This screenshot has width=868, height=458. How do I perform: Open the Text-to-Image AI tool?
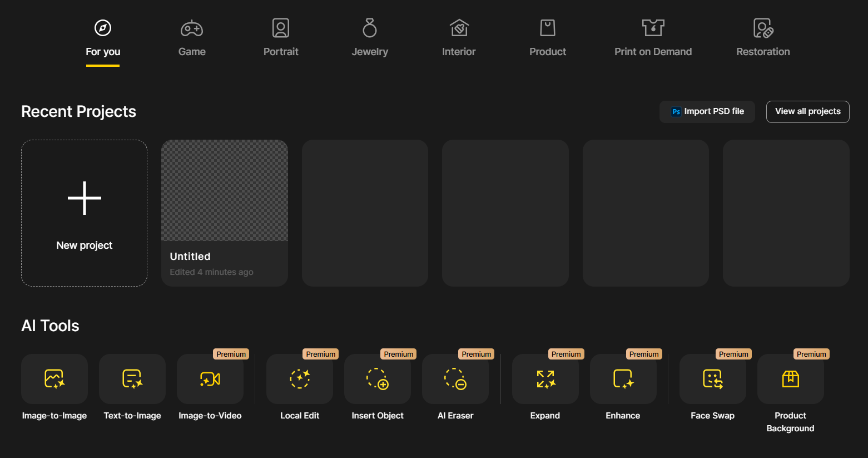(132, 379)
